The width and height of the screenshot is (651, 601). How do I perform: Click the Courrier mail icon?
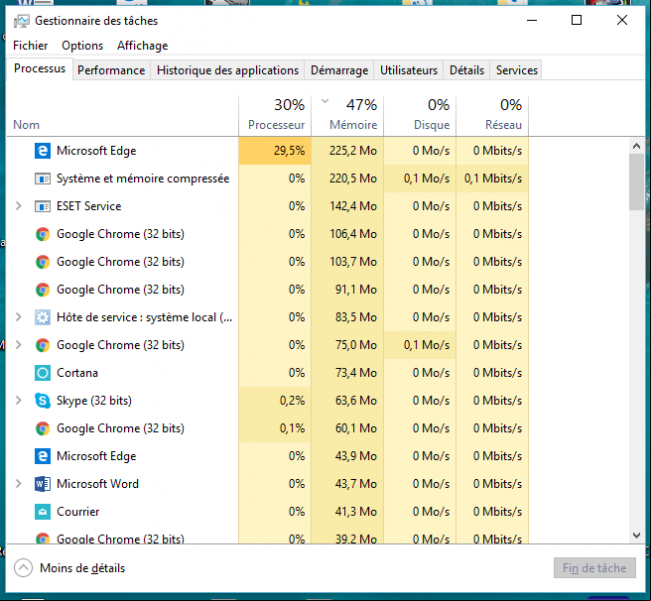pos(42,512)
